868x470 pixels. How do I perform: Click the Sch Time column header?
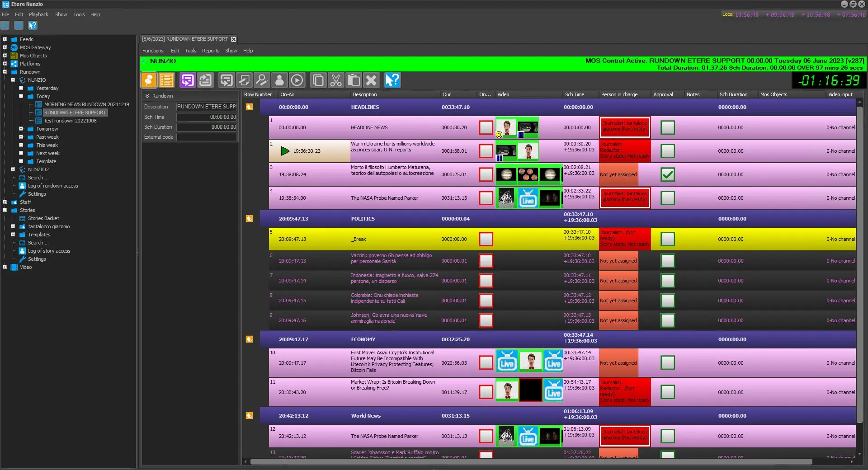pyautogui.click(x=574, y=94)
